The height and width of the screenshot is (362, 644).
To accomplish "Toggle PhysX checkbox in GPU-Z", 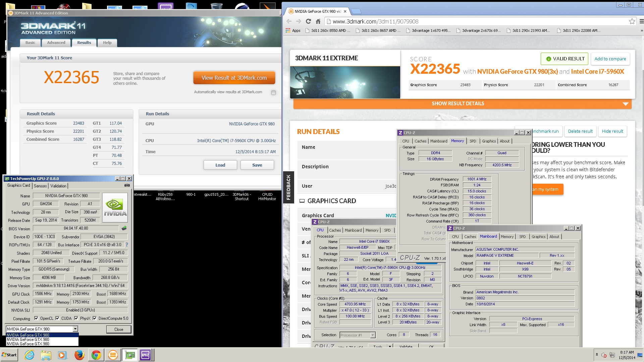I will coord(76,318).
